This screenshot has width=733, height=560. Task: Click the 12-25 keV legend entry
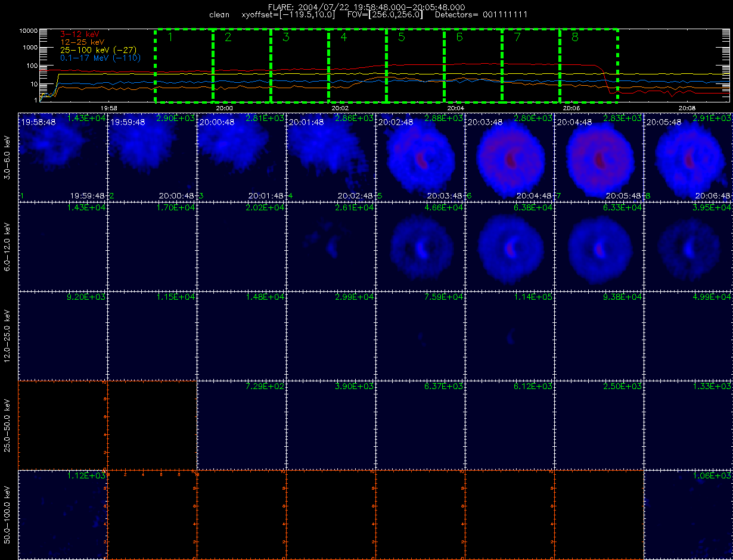pyautogui.click(x=82, y=42)
